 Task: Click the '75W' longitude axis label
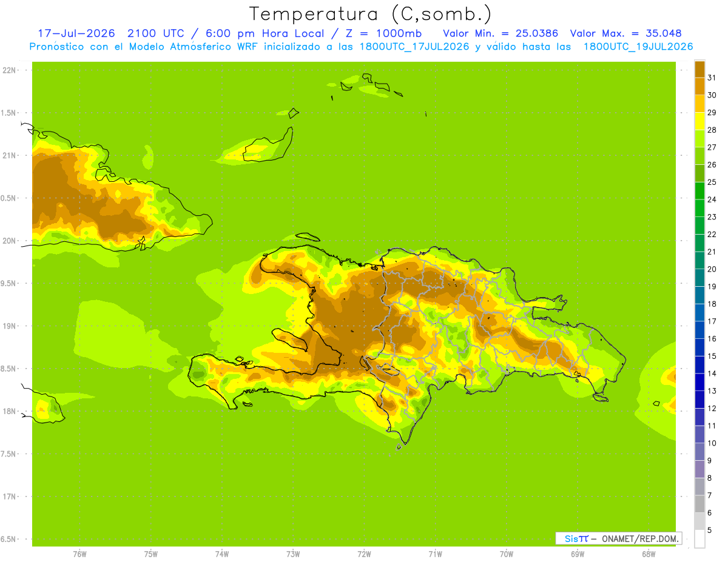point(151,554)
